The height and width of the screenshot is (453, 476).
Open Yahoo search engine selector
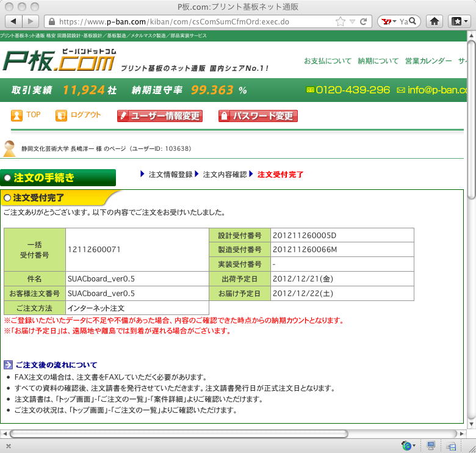pyautogui.click(x=389, y=21)
